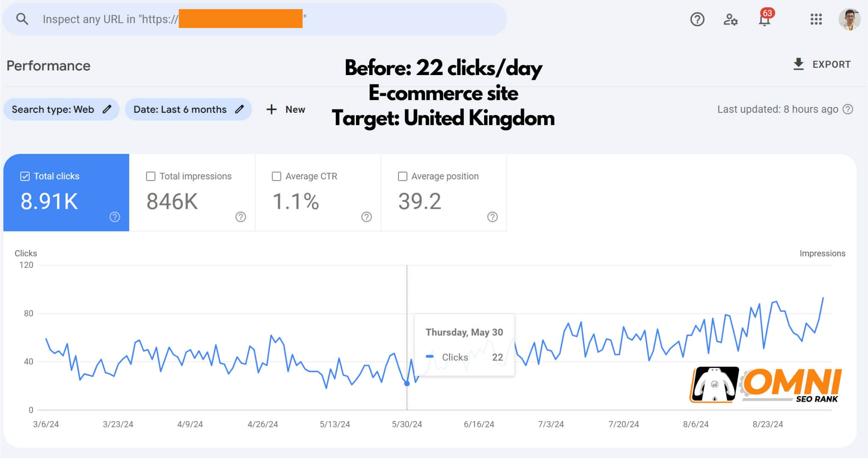Click the Thursday, May 30 tooltip

pos(464,345)
